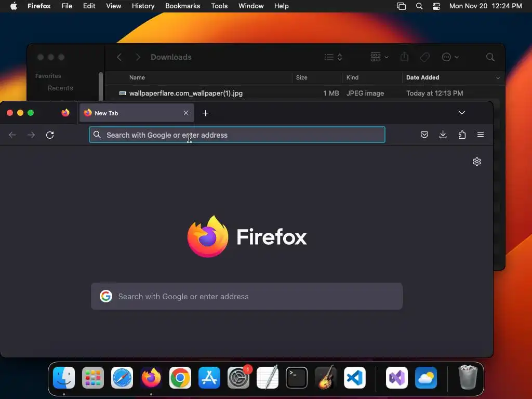Click the Stage Manager menu bar icon
The width and height of the screenshot is (532, 399).
click(x=401, y=6)
